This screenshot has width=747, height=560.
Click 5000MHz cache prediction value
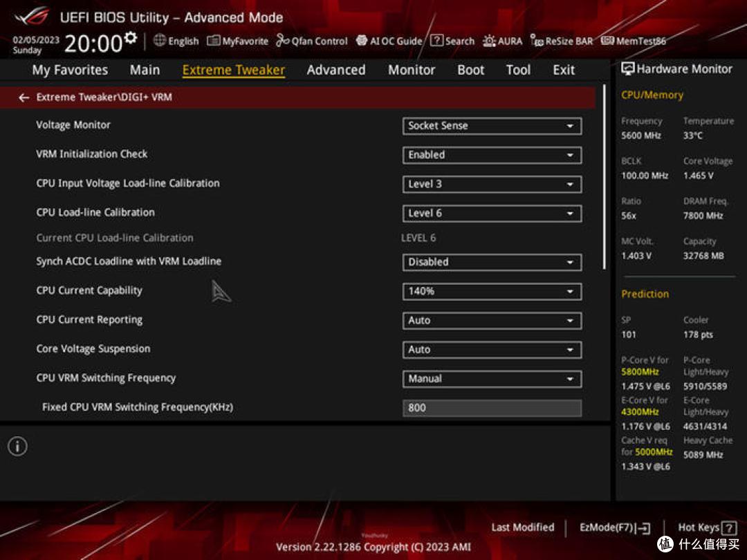[654, 452]
